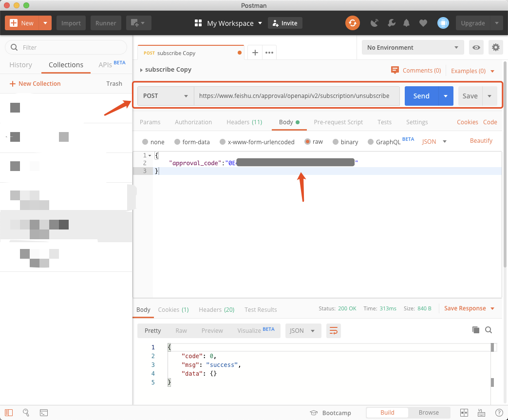Open the POST method dropdown

pos(166,96)
